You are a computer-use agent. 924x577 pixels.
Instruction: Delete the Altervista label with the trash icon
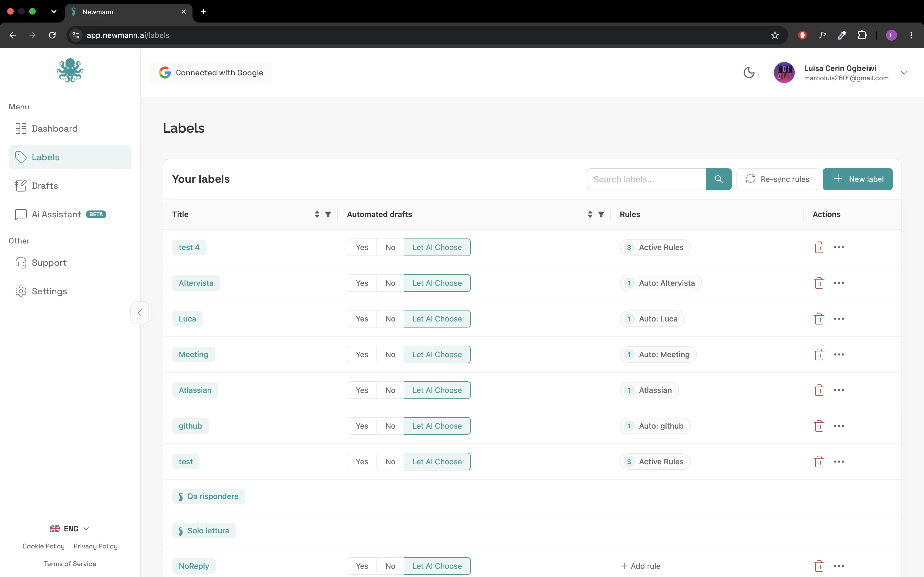coord(819,283)
